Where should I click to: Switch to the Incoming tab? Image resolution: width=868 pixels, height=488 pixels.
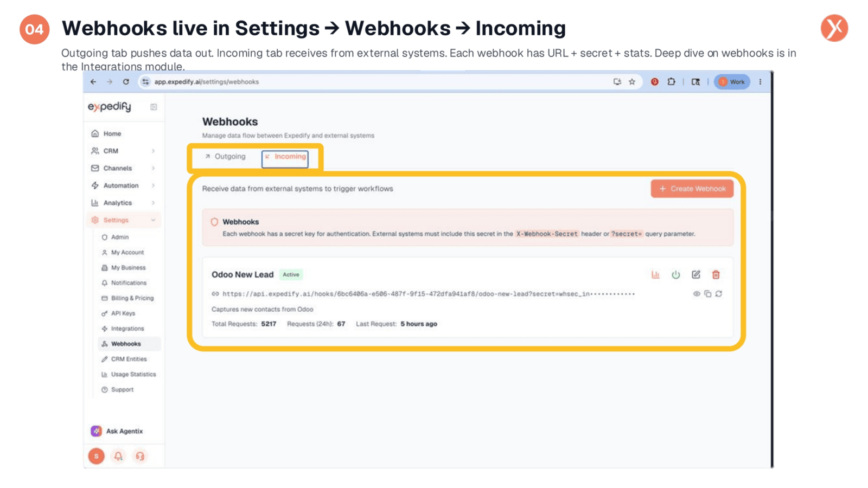click(285, 158)
